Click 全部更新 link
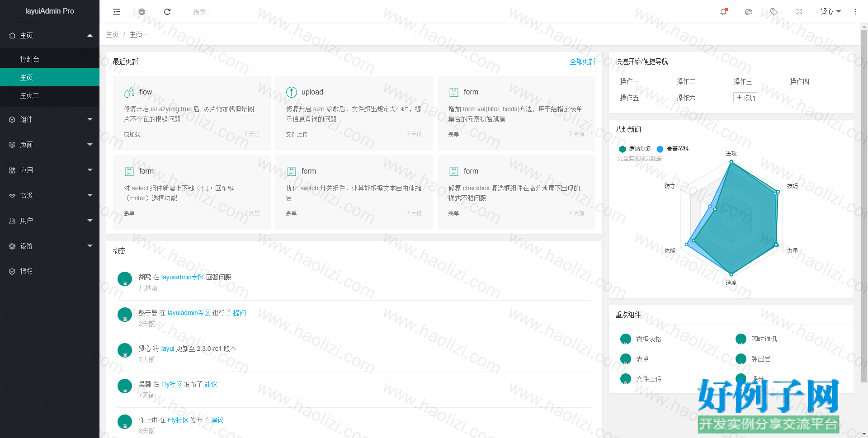868x438 pixels. coord(582,62)
